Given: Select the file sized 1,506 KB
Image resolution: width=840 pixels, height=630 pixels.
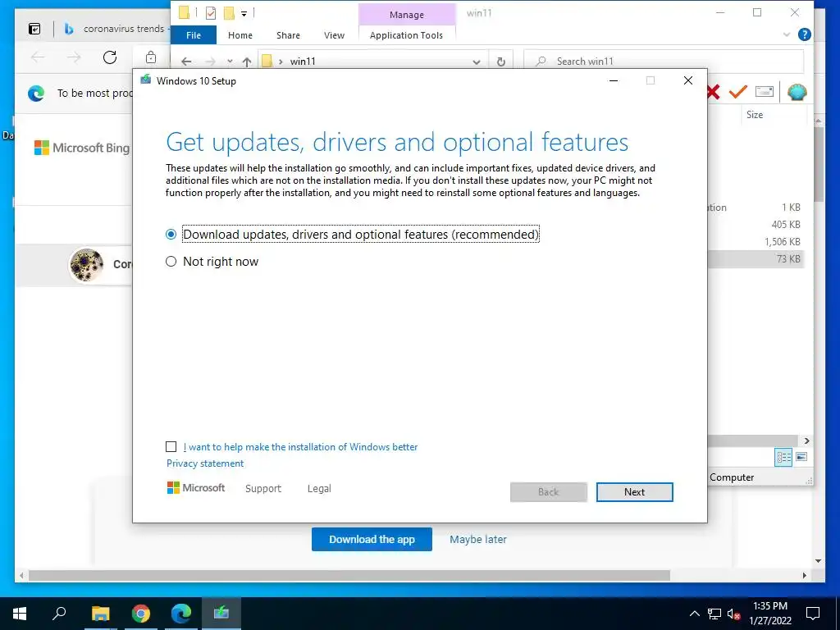Looking at the screenshot, I should coord(782,242).
